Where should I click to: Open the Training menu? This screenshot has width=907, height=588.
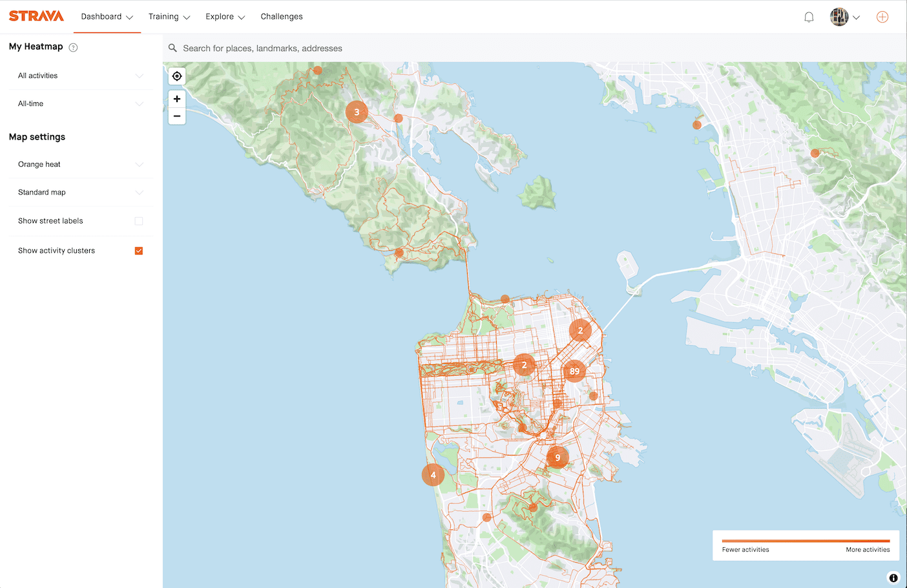169,16
